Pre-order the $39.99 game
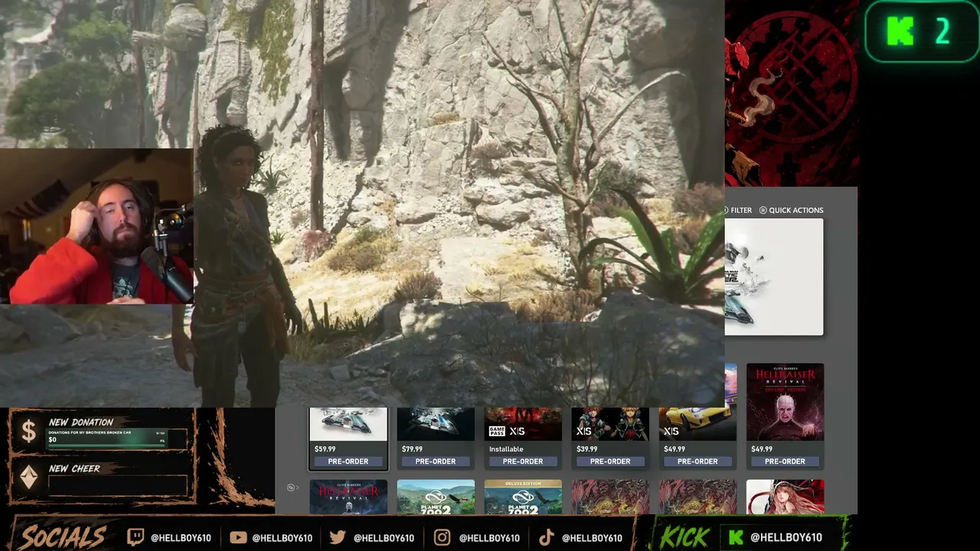980x551 pixels. click(610, 461)
